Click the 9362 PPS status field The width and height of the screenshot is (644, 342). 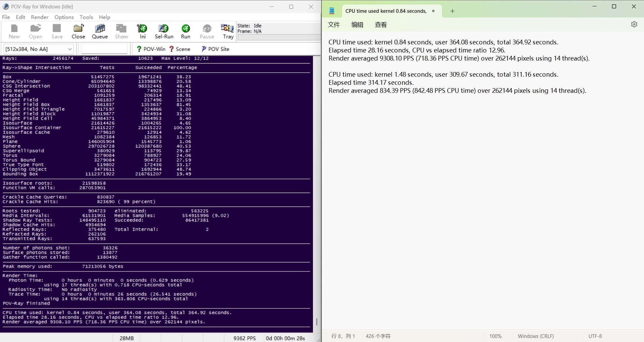244,338
